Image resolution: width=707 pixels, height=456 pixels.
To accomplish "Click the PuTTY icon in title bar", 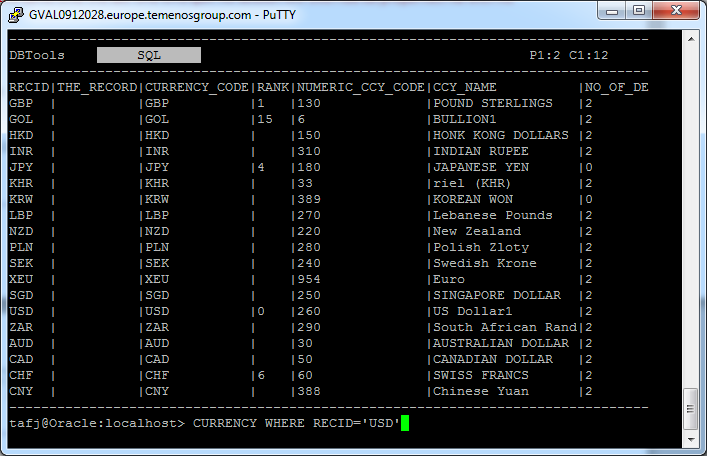I will 16,15.
